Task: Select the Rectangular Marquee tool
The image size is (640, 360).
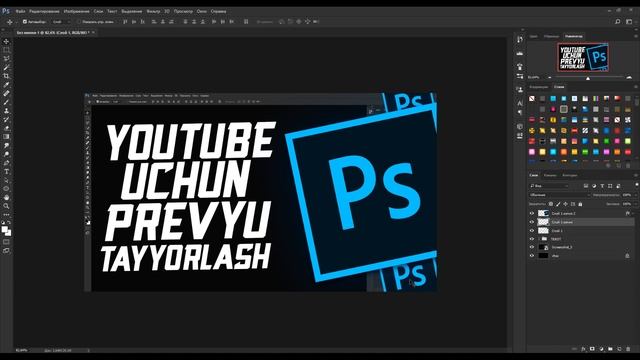Action: pyautogui.click(x=6, y=50)
